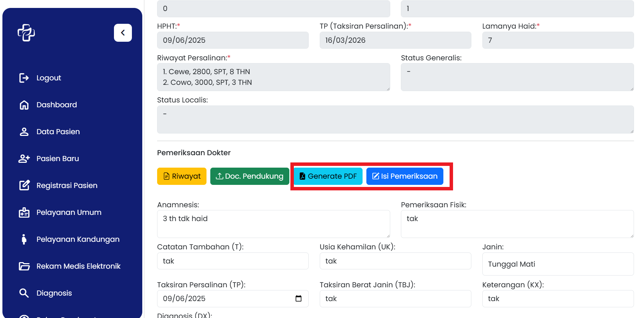Image resolution: width=644 pixels, height=318 pixels.
Task: Click the green Doc. Pendukung button
Action: [249, 176]
